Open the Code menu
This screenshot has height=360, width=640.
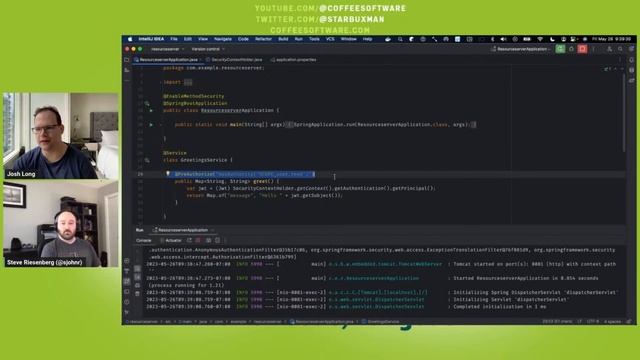point(243,39)
